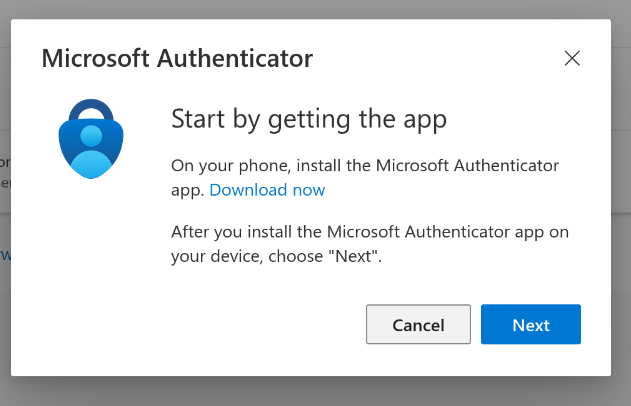Screen dimensions: 631x406
Task: Click the dimmed background above the dialog
Action: point(315,9)
